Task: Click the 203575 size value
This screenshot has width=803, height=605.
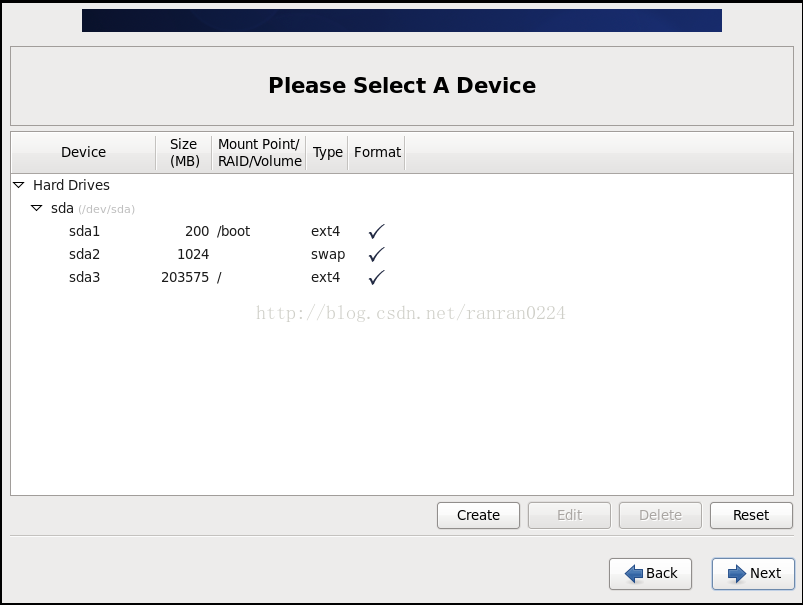Action: 185,277
